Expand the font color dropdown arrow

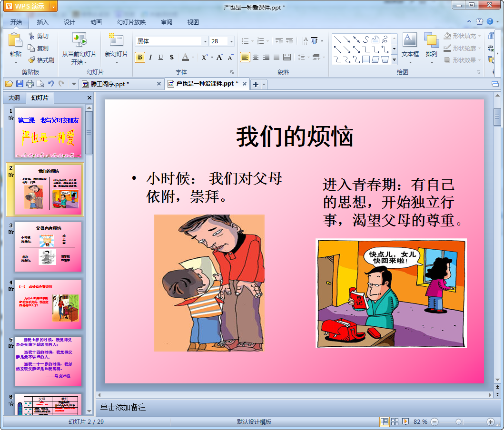pos(193,58)
